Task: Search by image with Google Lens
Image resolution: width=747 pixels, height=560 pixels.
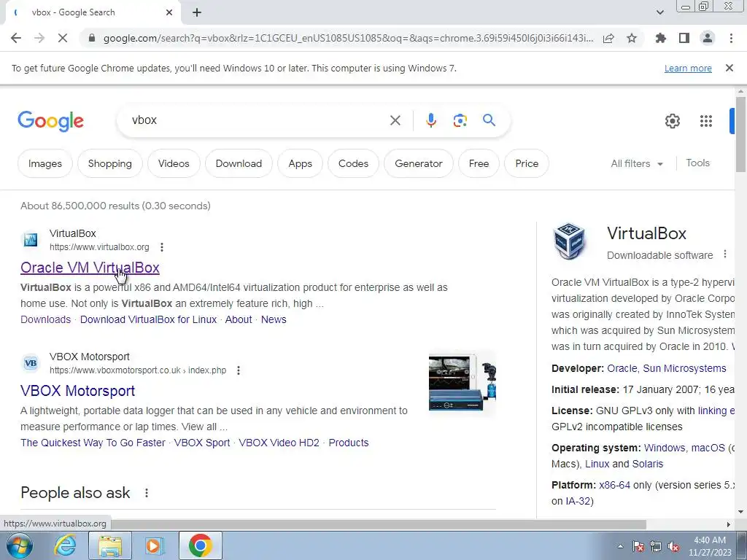Action: 460,120
